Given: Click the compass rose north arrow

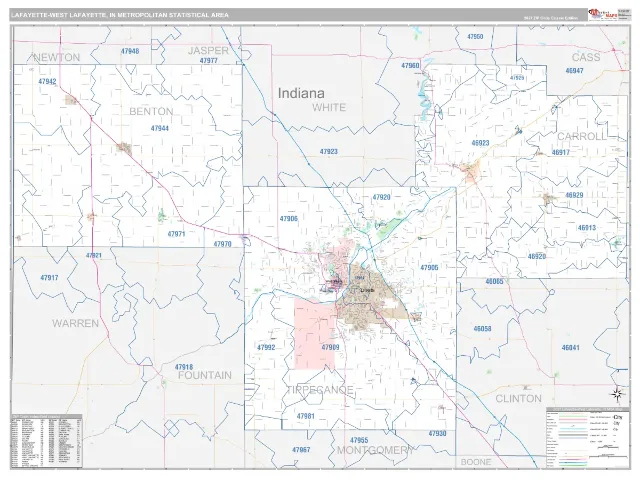Looking at the screenshot, I should pyautogui.click(x=617, y=394).
